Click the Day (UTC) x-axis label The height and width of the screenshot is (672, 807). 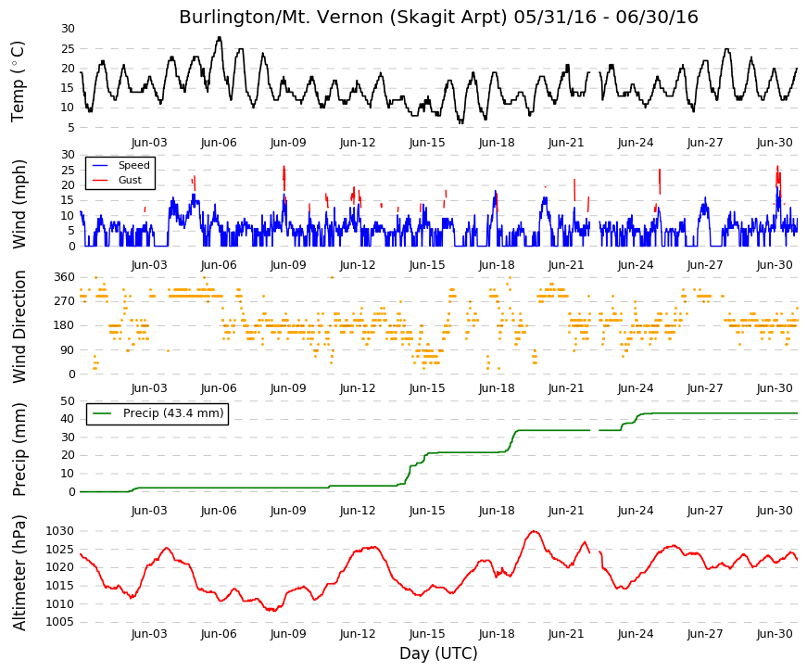click(x=438, y=653)
